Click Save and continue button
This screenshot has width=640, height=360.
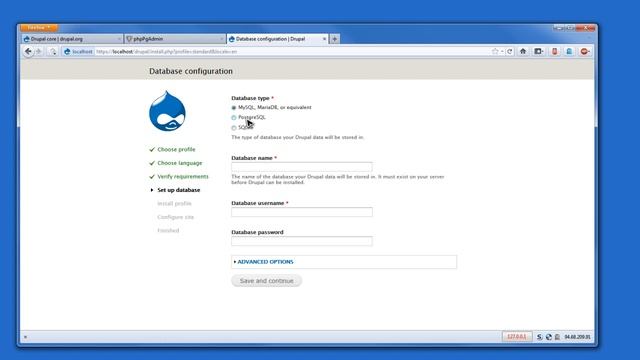pos(267,281)
